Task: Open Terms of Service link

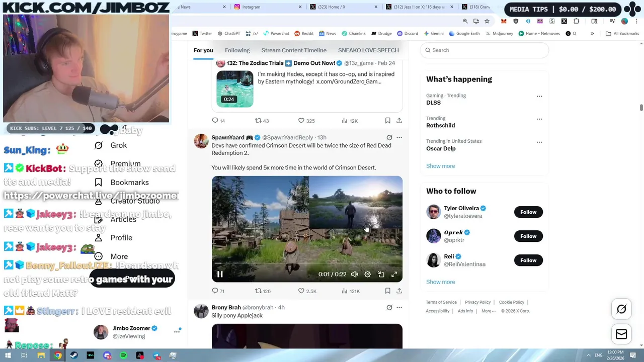Action: [x=441, y=302]
